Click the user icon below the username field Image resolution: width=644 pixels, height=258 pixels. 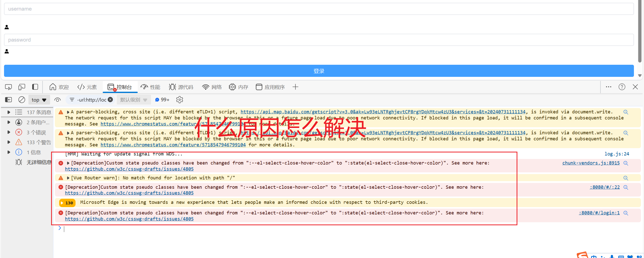point(7,27)
